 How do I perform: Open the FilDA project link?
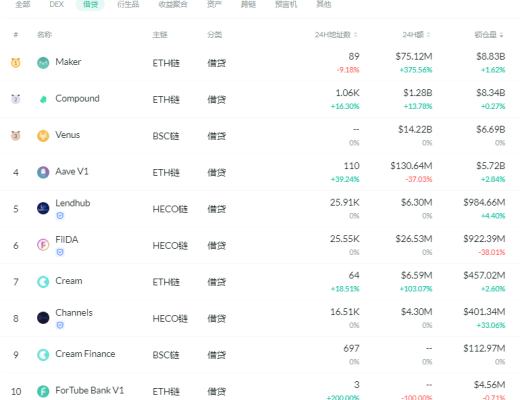click(67, 240)
